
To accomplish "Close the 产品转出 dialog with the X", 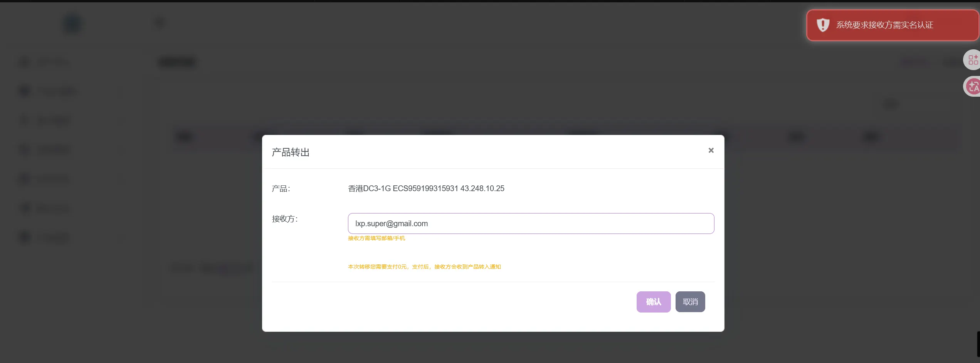I will (711, 150).
